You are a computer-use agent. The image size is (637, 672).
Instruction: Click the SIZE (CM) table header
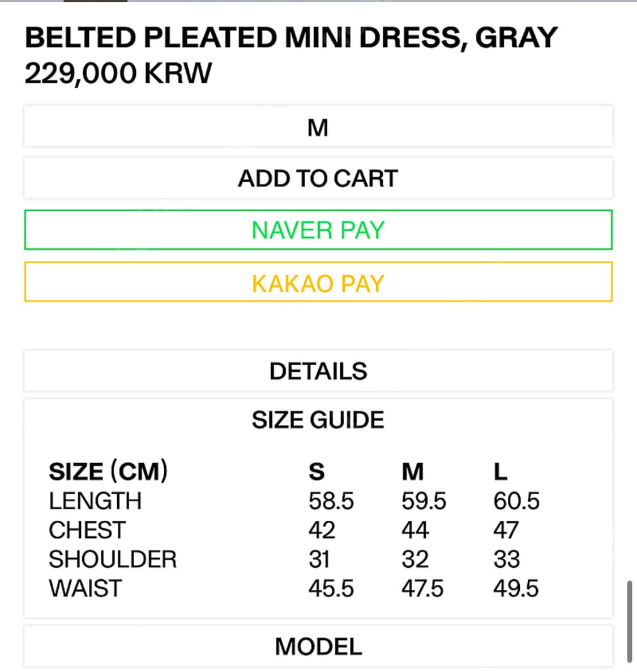pos(108,471)
